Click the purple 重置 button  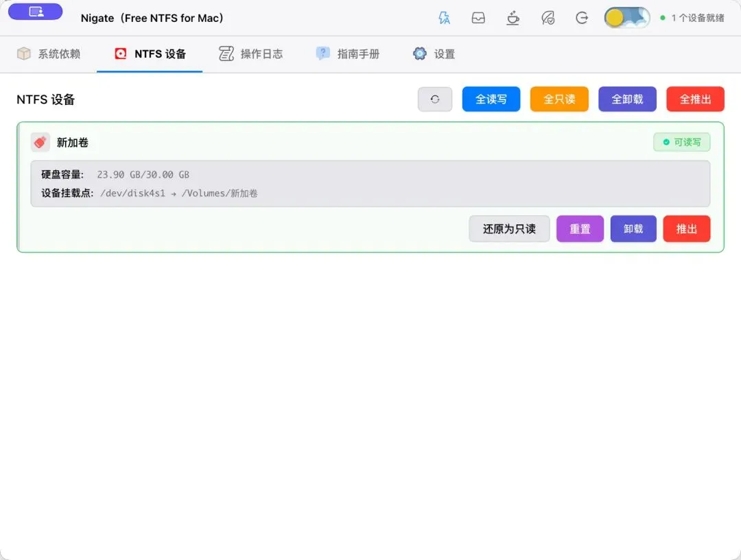coord(580,229)
